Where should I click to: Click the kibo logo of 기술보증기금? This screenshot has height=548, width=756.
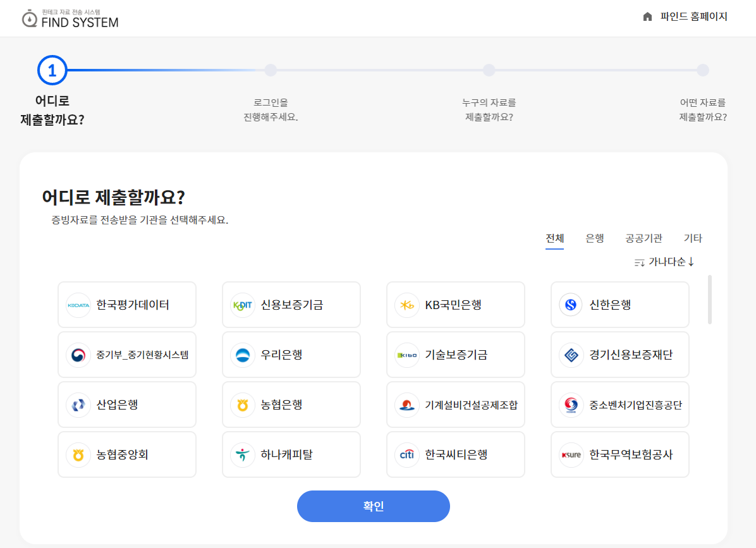(407, 355)
